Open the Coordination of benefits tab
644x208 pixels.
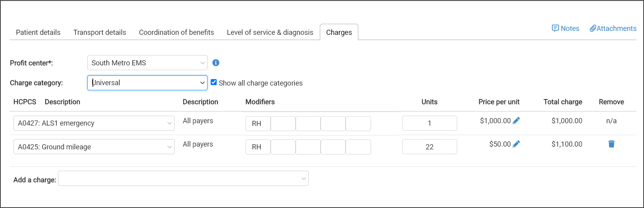click(x=176, y=32)
